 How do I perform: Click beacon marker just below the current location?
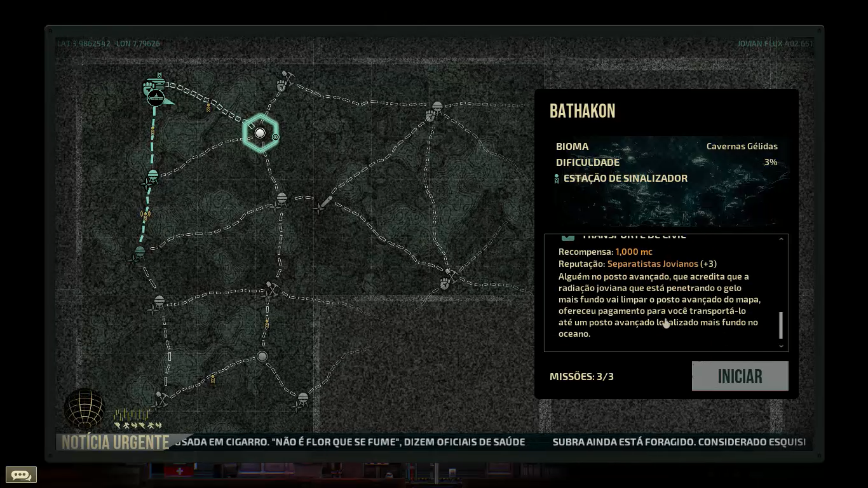(153, 131)
